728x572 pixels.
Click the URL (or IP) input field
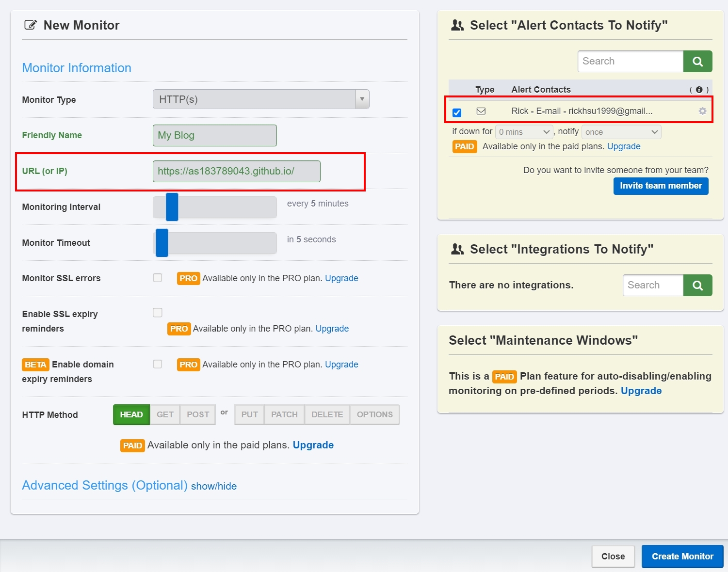[236, 172]
